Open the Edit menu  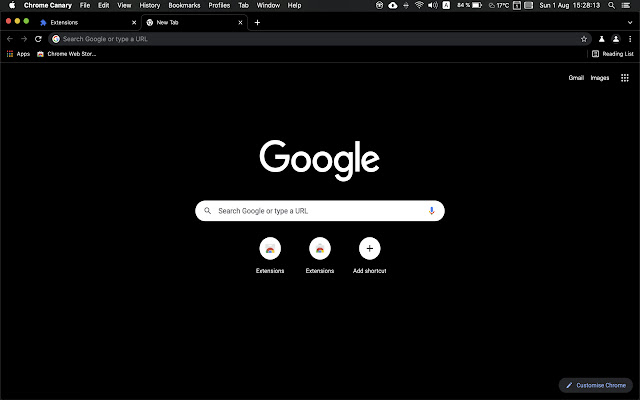pyautogui.click(x=103, y=5)
